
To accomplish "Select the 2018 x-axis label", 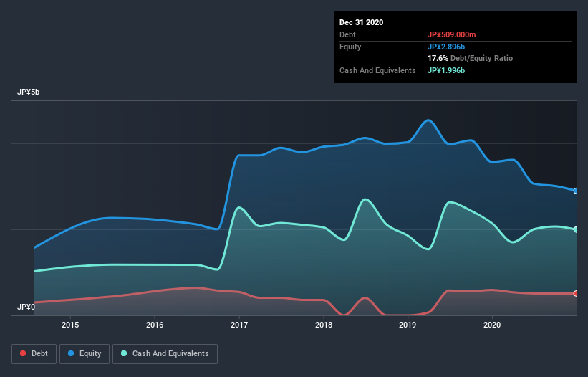I will coord(324,325).
